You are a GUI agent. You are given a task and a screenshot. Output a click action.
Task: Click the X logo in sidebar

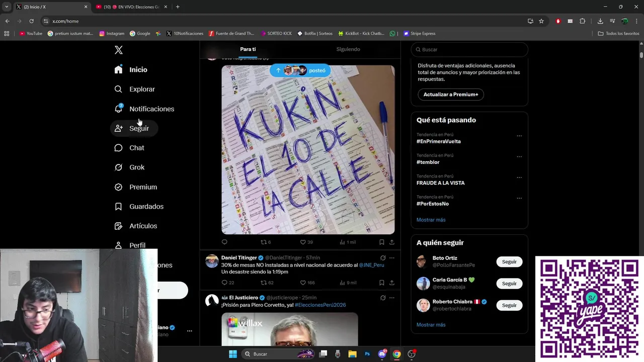click(119, 50)
